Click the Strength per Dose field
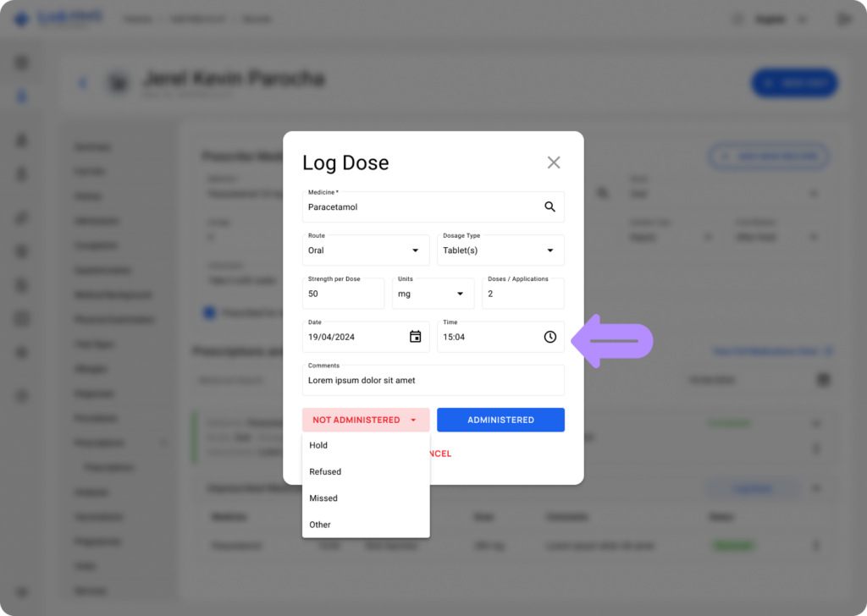 pyautogui.click(x=342, y=294)
